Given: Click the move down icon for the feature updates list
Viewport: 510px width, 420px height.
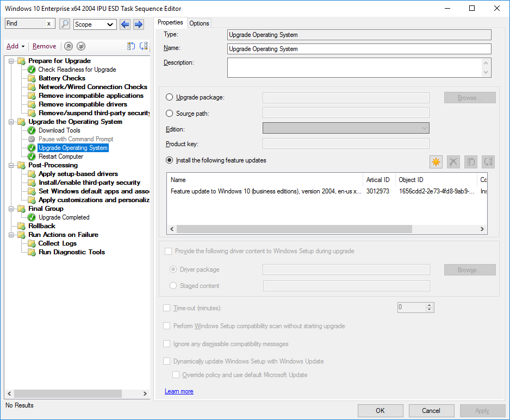Looking at the screenshot, I should (488, 162).
